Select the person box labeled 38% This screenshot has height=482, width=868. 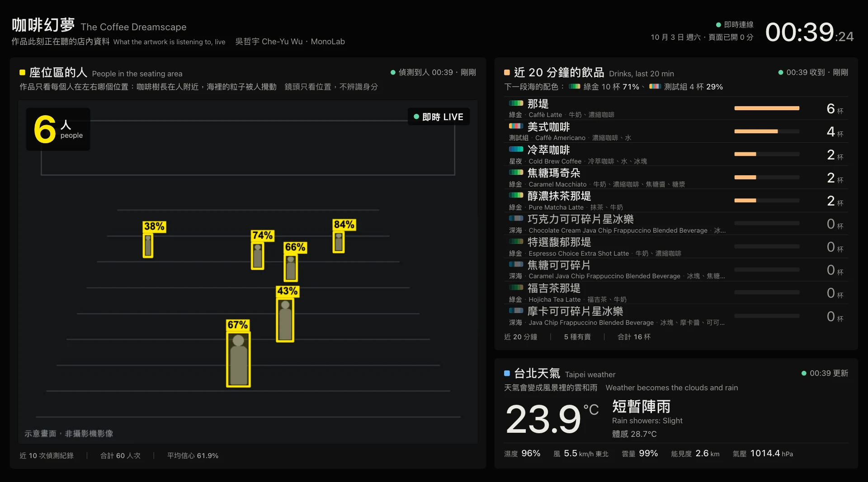tap(148, 246)
